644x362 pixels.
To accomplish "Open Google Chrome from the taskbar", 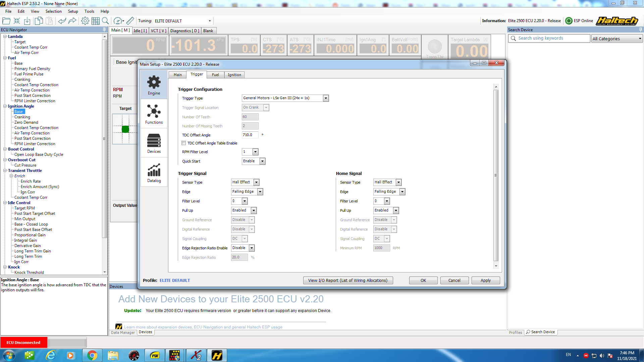I will 92,355.
